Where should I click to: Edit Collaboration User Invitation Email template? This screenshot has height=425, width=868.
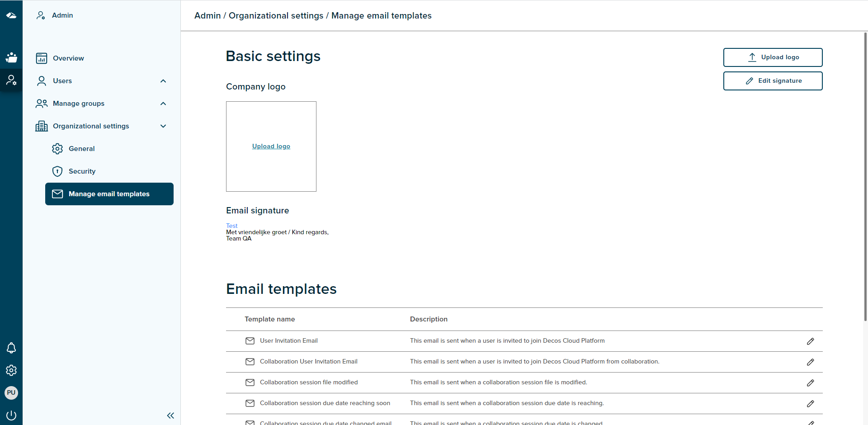pyautogui.click(x=810, y=362)
